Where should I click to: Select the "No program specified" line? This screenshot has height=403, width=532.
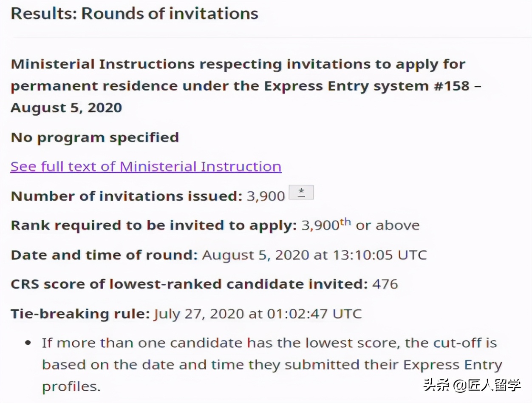(x=95, y=137)
